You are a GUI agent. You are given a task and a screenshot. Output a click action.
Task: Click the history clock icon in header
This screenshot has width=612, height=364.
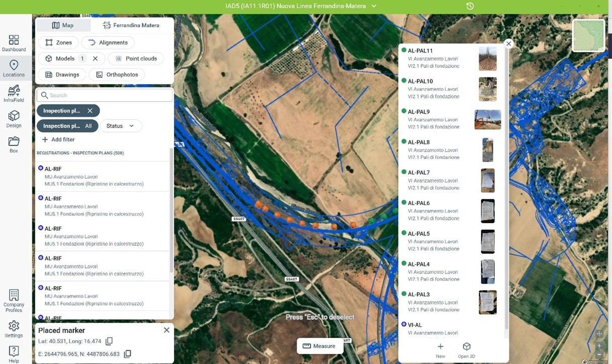click(x=470, y=6)
